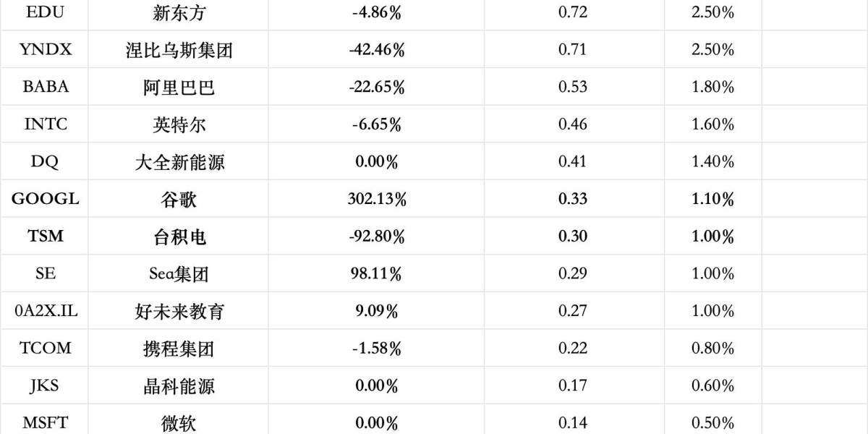The width and height of the screenshot is (868, 434).
Task: Select the 0.72 value in EDU row
Action: pos(573,12)
